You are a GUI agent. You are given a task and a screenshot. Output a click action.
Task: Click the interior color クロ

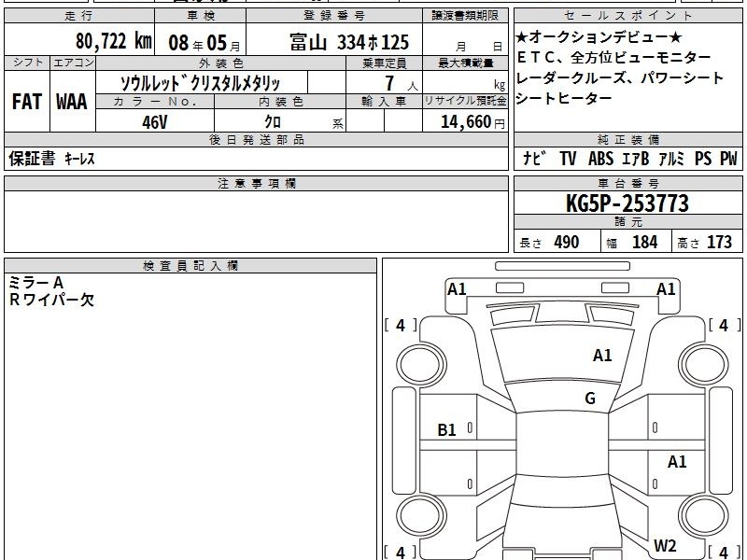click(x=273, y=122)
